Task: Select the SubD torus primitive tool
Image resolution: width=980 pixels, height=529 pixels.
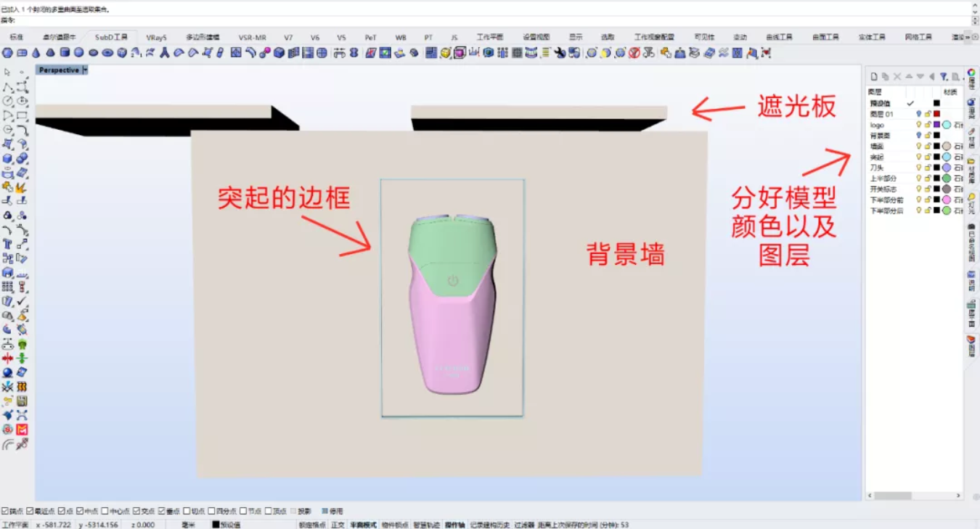Action: coord(107,53)
